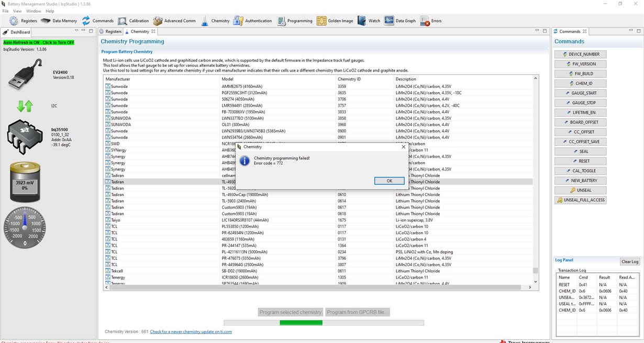Close the Chemistry tab

tap(153, 32)
